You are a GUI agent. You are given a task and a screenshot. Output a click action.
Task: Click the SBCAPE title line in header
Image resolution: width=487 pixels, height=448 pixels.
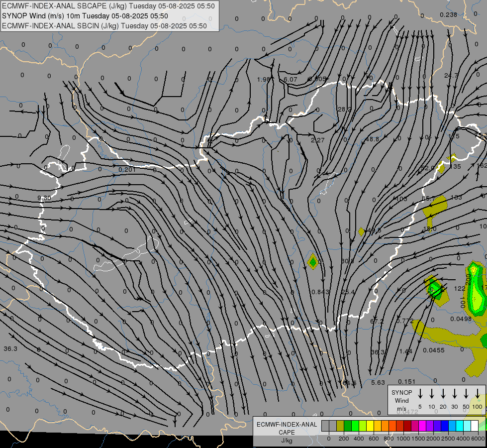pos(108,6)
